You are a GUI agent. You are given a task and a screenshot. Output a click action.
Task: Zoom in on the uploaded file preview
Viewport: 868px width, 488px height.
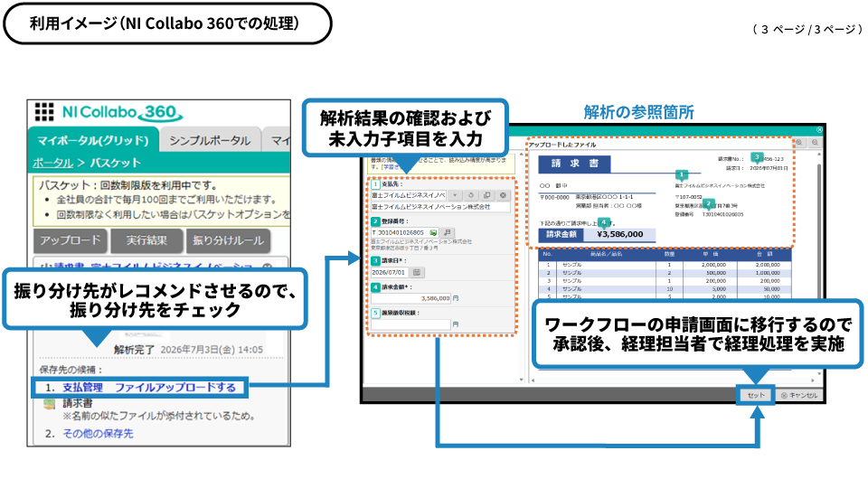pyautogui.click(x=798, y=143)
